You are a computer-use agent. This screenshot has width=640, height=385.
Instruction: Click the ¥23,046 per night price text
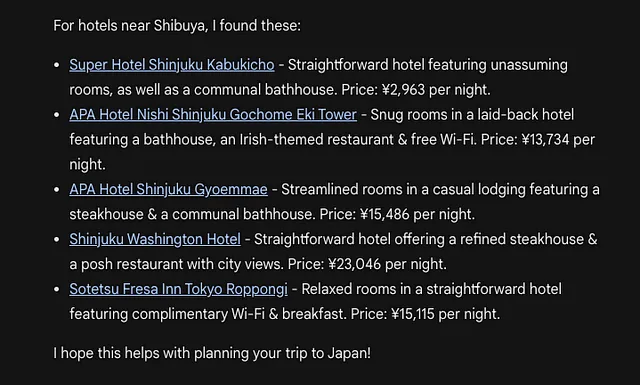387,264
